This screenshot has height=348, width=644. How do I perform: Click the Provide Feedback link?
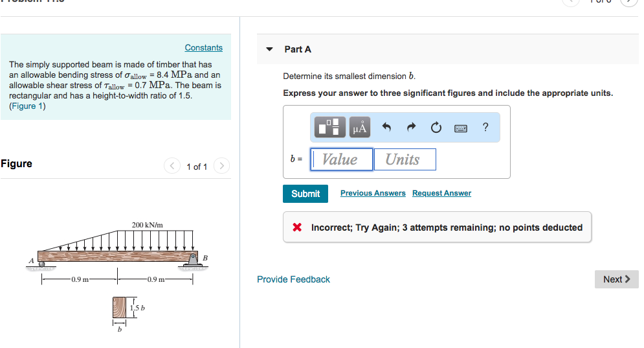pos(293,279)
